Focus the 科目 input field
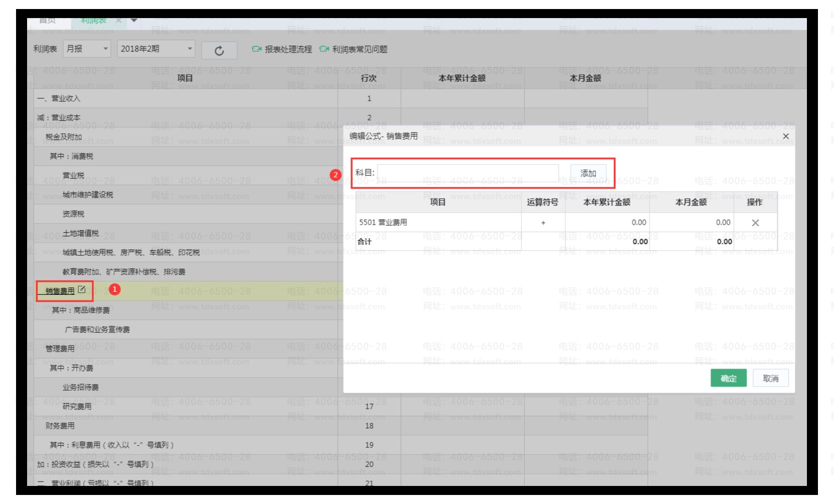This screenshot has height=504, width=834. coord(468,174)
